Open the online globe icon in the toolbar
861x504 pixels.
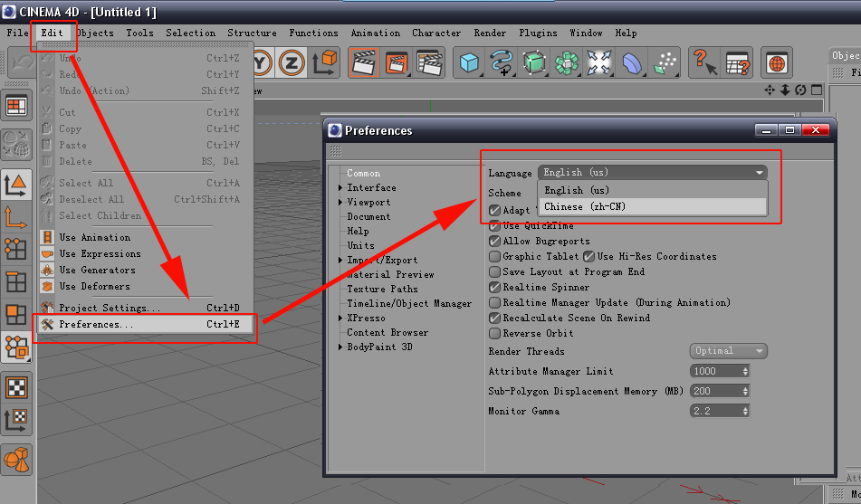(x=777, y=62)
